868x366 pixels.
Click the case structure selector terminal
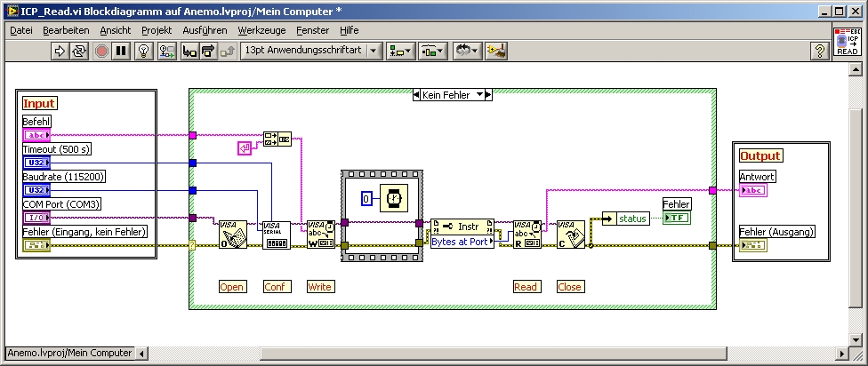[192, 245]
